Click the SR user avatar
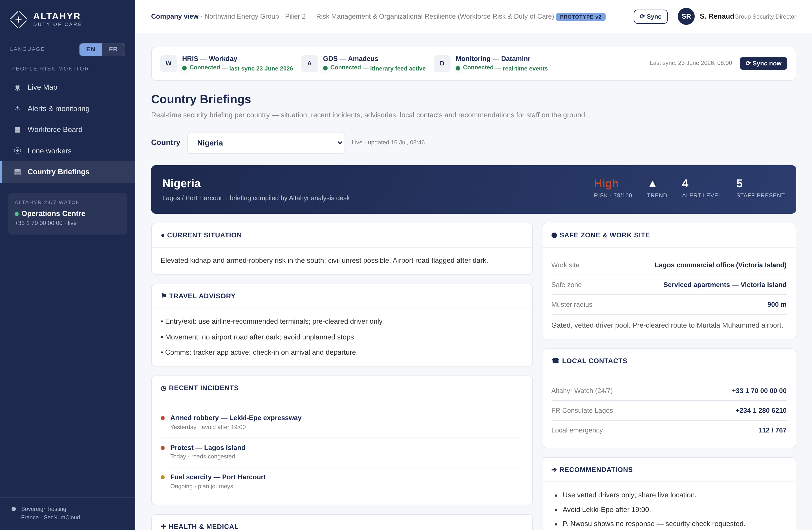The image size is (812, 530). [686, 16]
